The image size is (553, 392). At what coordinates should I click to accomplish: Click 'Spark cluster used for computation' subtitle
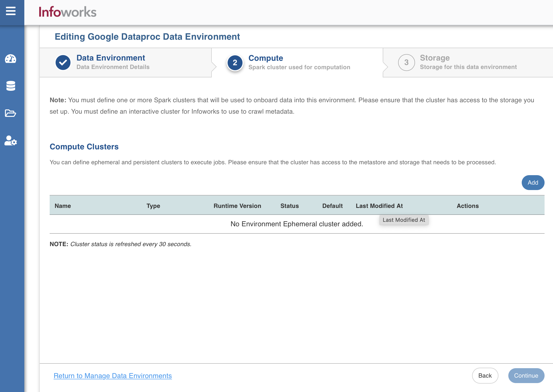click(299, 67)
